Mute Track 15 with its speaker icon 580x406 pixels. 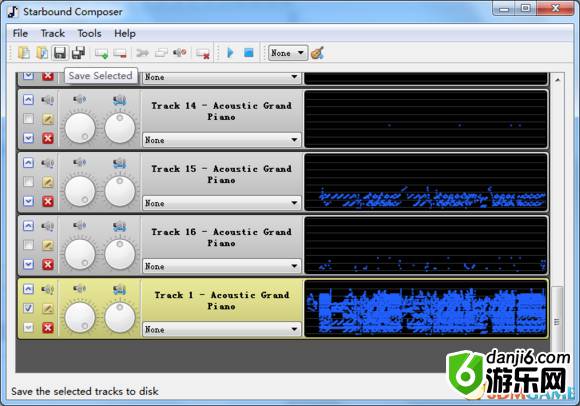coord(48,163)
